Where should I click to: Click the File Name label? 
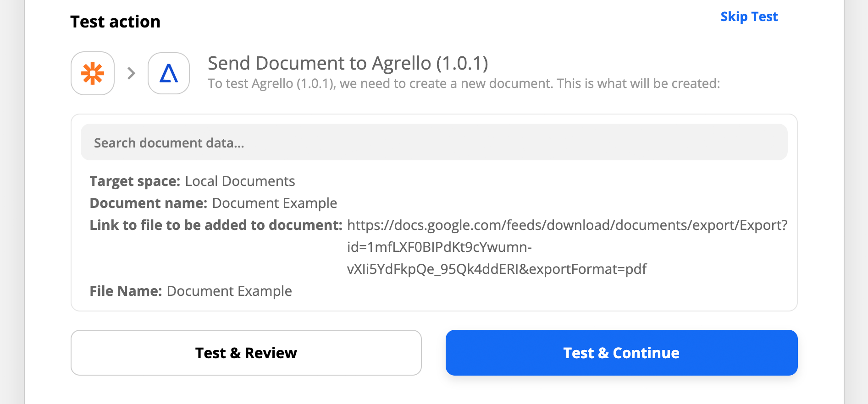coord(126,291)
